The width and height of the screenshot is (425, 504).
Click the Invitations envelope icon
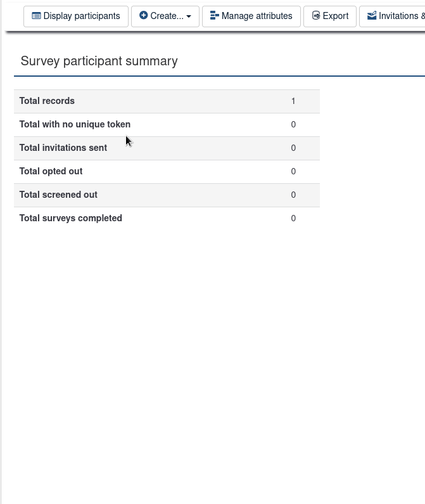click(x=372, y=16)
